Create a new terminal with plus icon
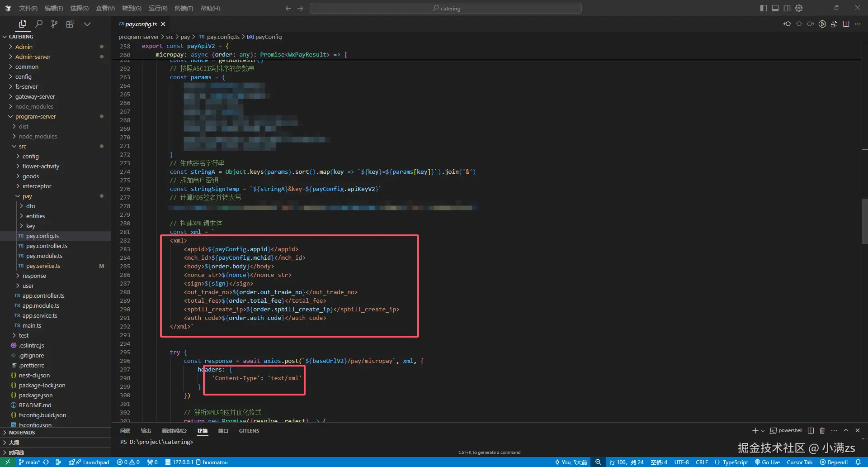 pyautogui.click(x=755, y=430)
